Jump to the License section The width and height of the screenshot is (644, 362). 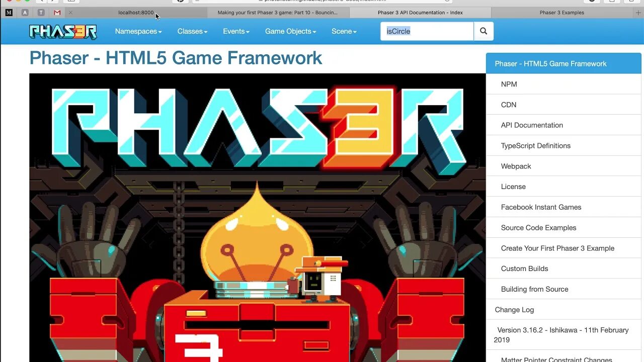click(563, 187)
